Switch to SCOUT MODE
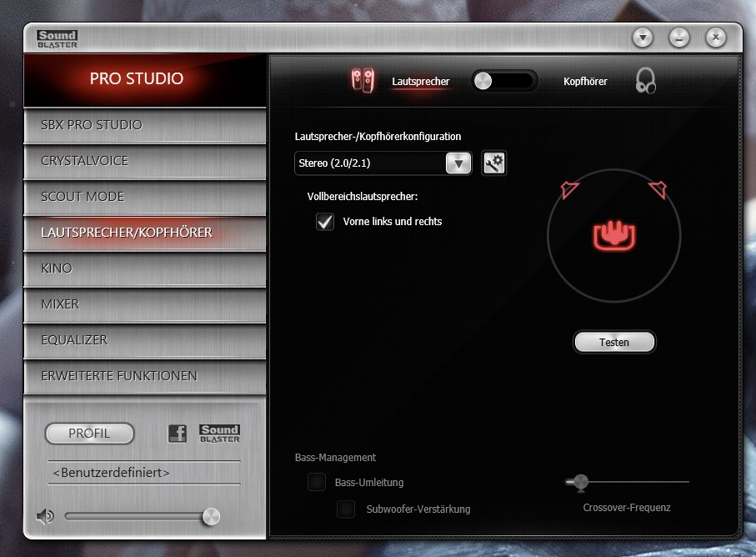The width and height of the screenshot is (756, 557). [x=145, y=197]
